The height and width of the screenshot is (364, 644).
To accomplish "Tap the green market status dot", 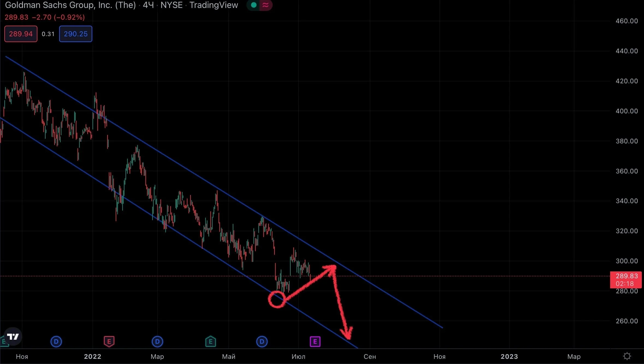I will tap(254, 5).
